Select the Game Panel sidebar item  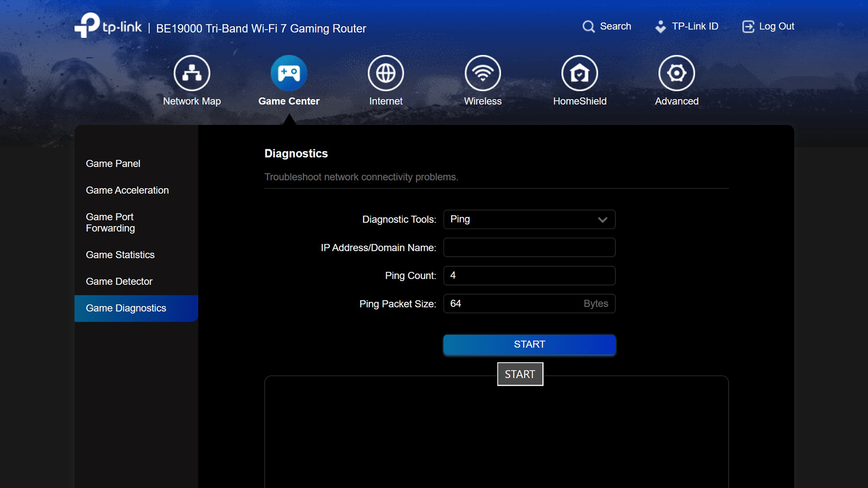pos(113,164)
